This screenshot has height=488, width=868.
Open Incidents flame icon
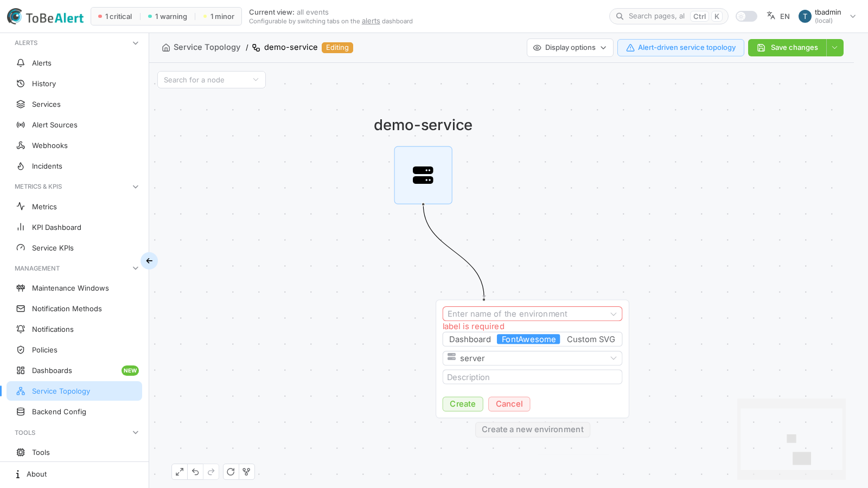[21, 166]
